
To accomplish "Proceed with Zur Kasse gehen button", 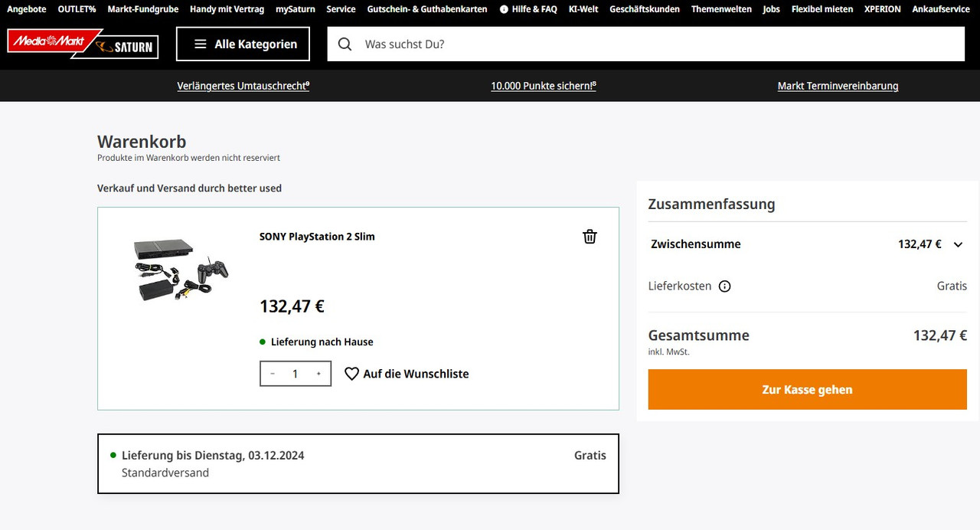I will (x=807, y=390).
